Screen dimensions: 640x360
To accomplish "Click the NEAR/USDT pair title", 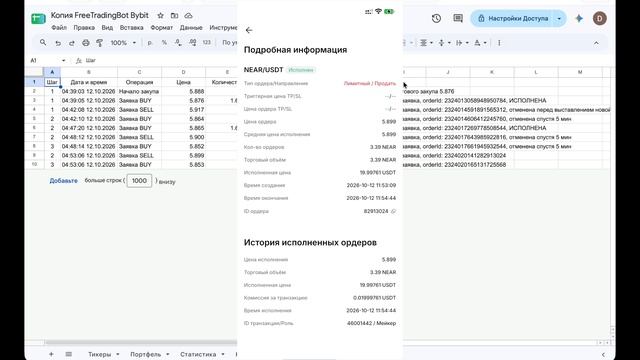I will pyautogui.click(x=263, y=70).
